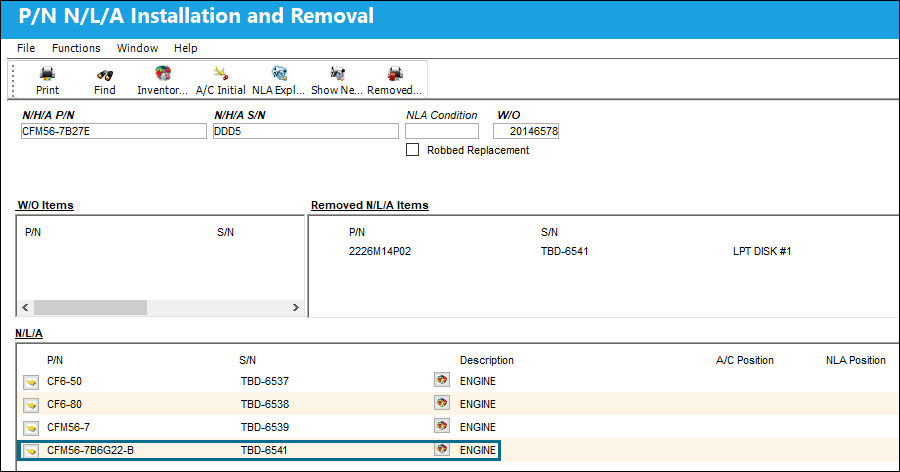The image size is (900, 472).
Task: Open the Functions menu
Action: coord(76,48)
